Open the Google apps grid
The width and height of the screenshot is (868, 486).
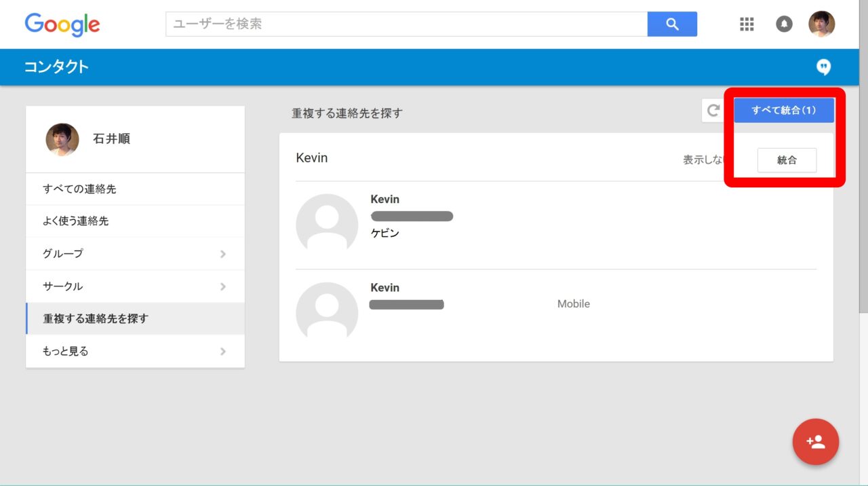[x=747, y=24]
